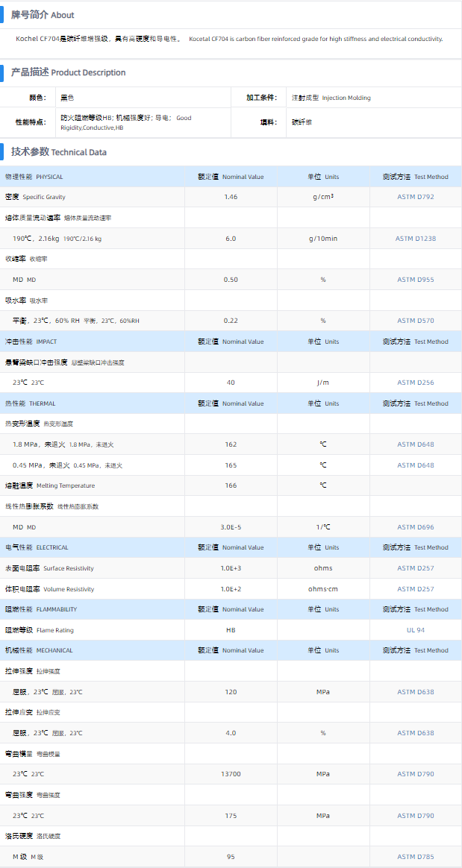Open the ASTM D1238 melt flow link
Screen dimensions: 462x868
[415, 239]
